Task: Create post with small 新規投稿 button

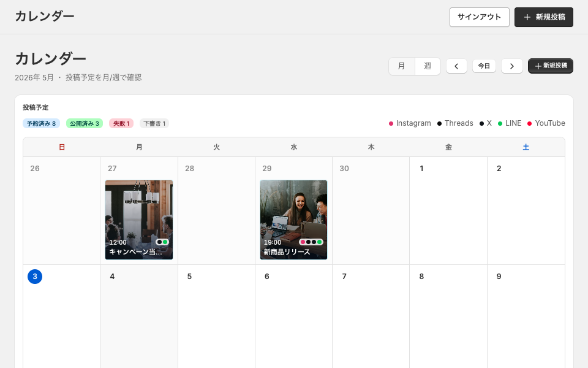Action: (551, 66)
